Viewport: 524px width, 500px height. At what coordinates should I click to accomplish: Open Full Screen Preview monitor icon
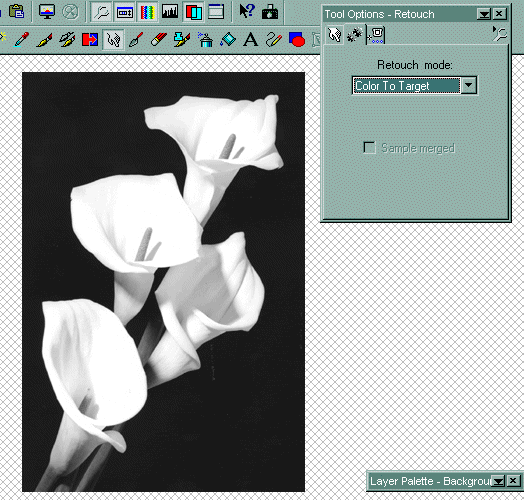pyautogui.click(x=46, y=11)
